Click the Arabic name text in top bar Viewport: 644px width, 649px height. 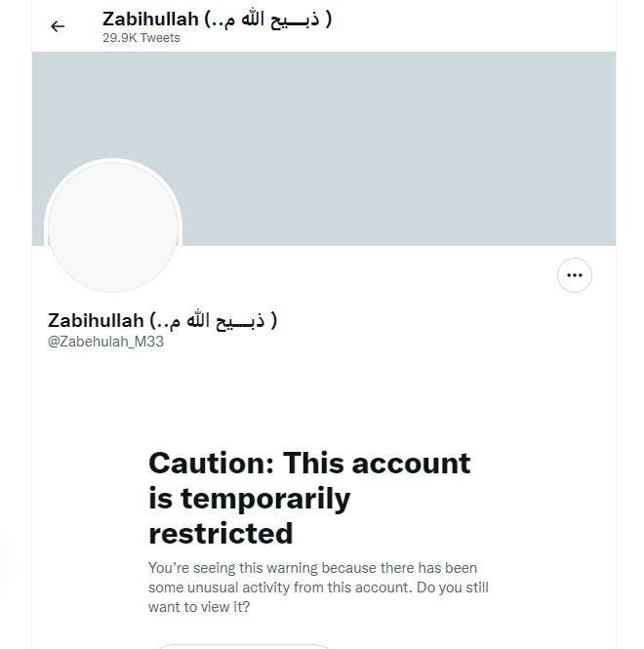(x=267, y=20)
